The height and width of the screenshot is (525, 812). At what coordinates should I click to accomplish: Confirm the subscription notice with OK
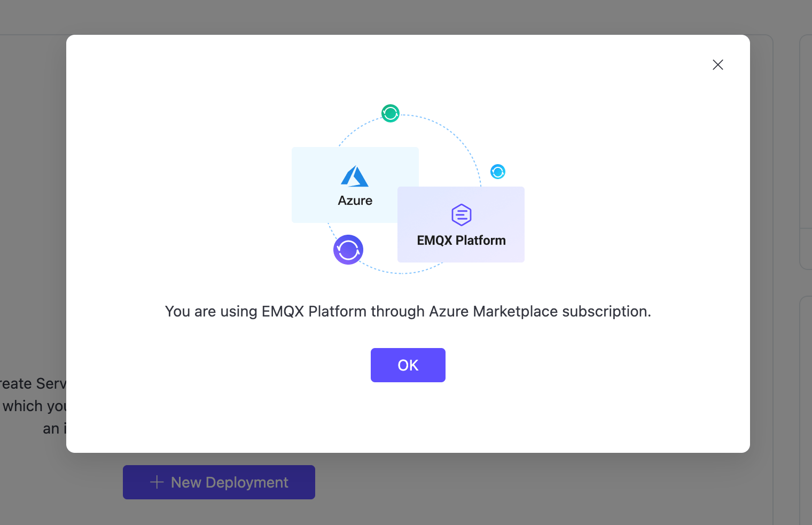click(408, 365)
